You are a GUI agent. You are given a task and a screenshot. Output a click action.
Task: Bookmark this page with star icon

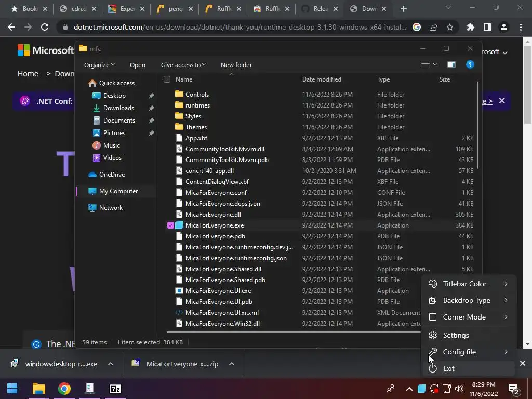(x=450, y=27)
